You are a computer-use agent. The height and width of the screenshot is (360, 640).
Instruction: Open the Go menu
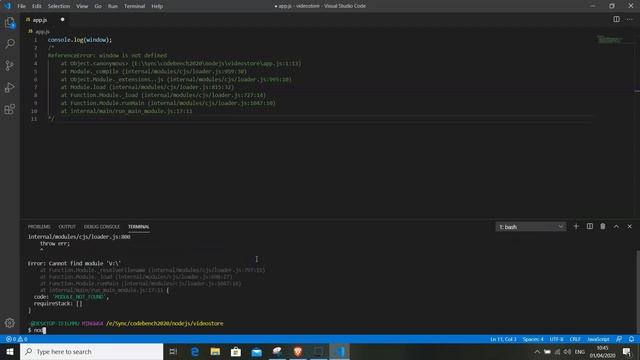coord(98,6)
